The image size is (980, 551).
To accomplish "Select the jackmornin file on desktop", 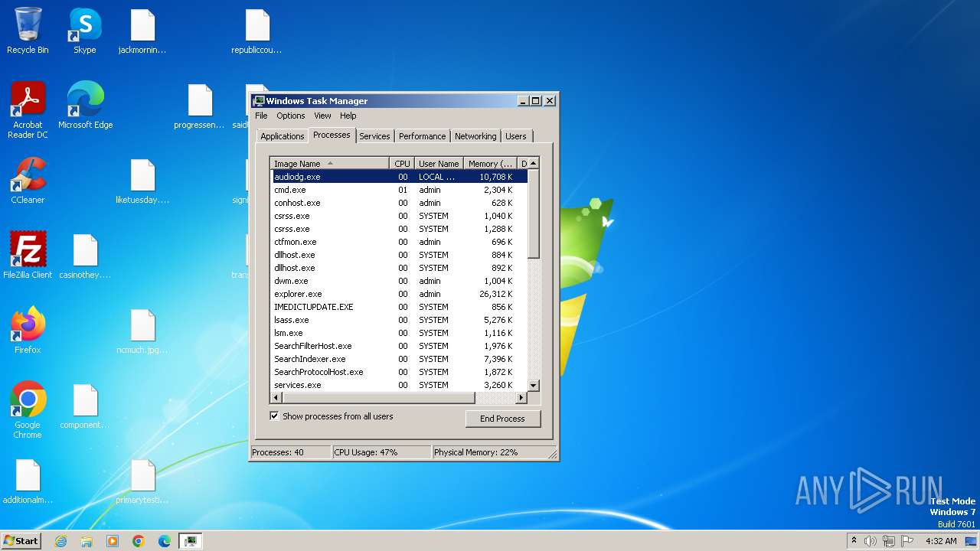I will tap(142, 31).
